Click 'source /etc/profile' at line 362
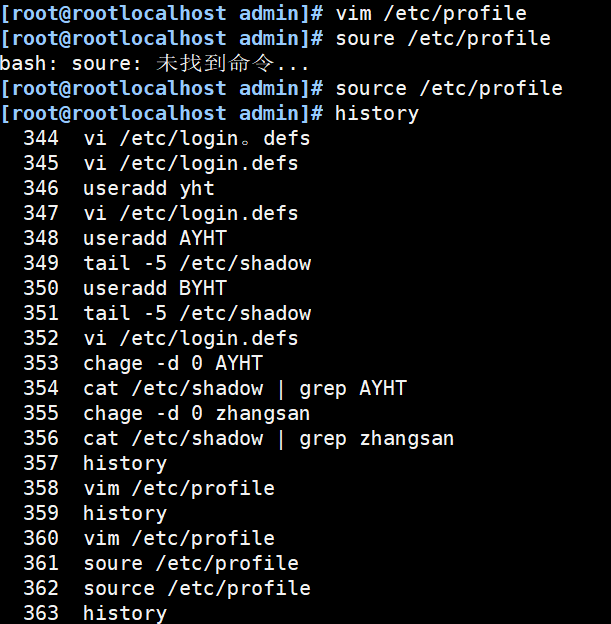The height and width of the screenshot is (624, 611). click(167, 589)
